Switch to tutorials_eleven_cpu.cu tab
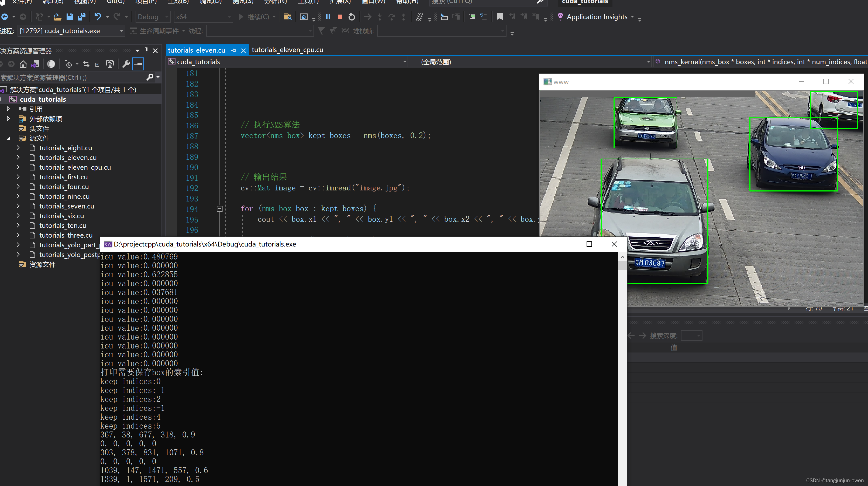The height and width of the screenshot is (486, 868). [x=287, y=50]
